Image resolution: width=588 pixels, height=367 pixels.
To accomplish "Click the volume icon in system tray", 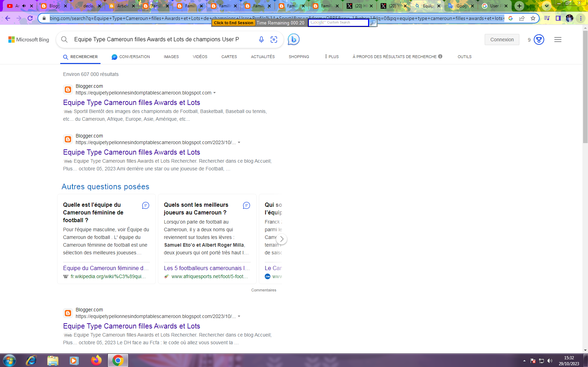I will [x=550, y=361].
